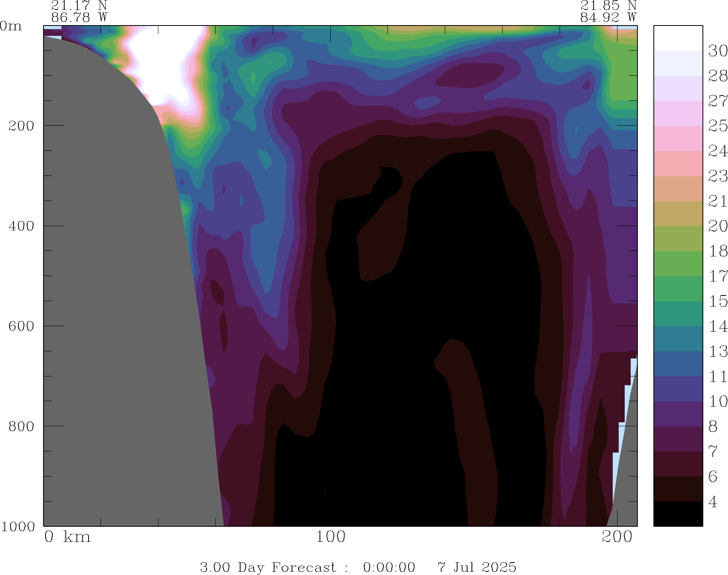Click the 84.92 W end longitude label
This screenshot has height=575, width=728.
point(608,18)
